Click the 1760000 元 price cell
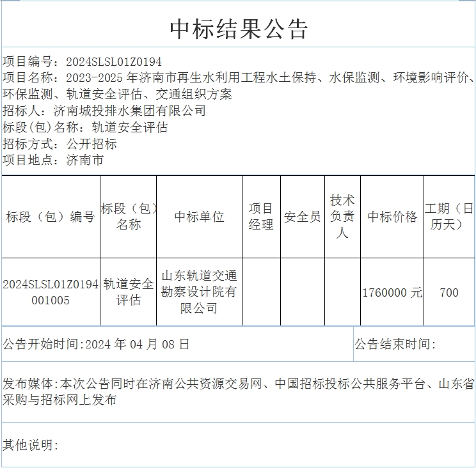476x468 pixels. 392,293
